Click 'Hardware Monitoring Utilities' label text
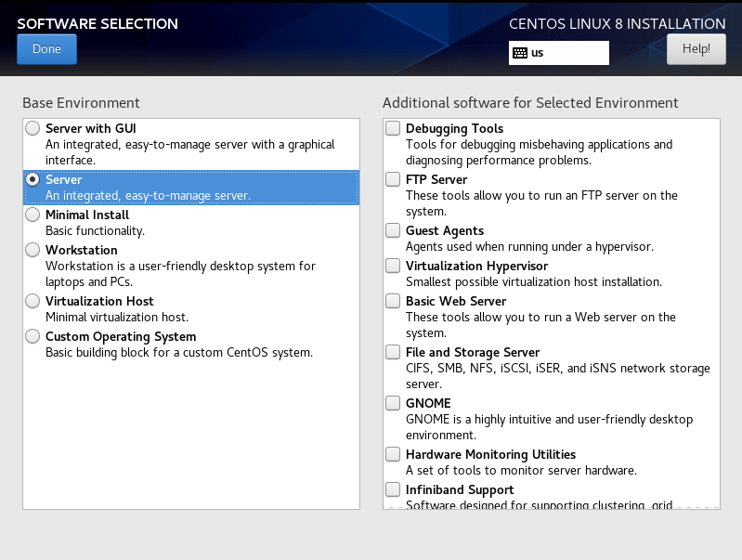 [x=490, y=455]
